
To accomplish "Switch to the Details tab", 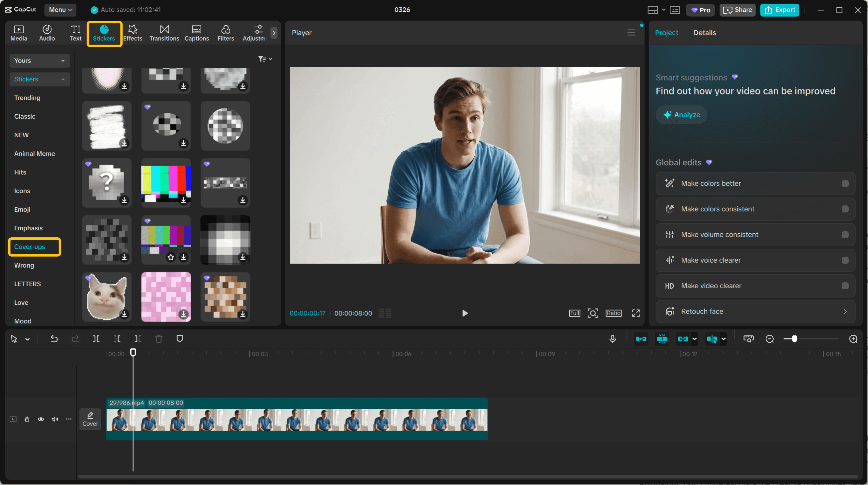I will (x=704, y=33).
